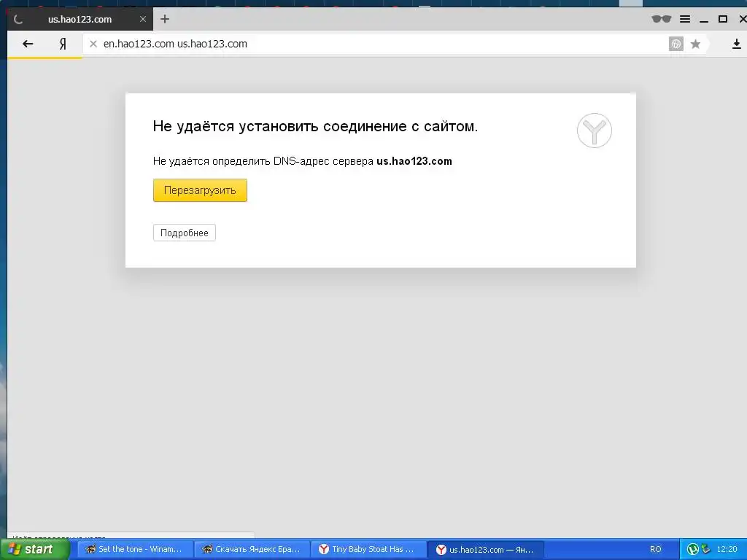Bookmark page with the star icon

pyautogui.click(x=695, y=44)
